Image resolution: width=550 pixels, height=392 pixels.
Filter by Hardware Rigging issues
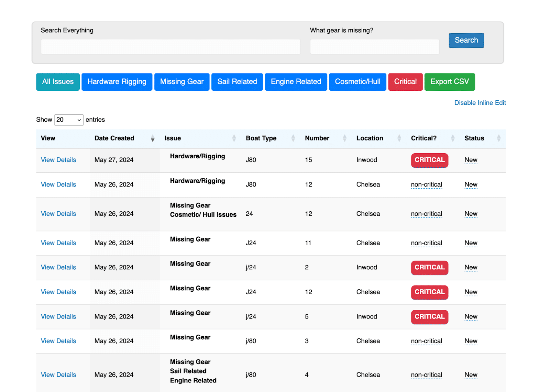(x=117, y=82)
